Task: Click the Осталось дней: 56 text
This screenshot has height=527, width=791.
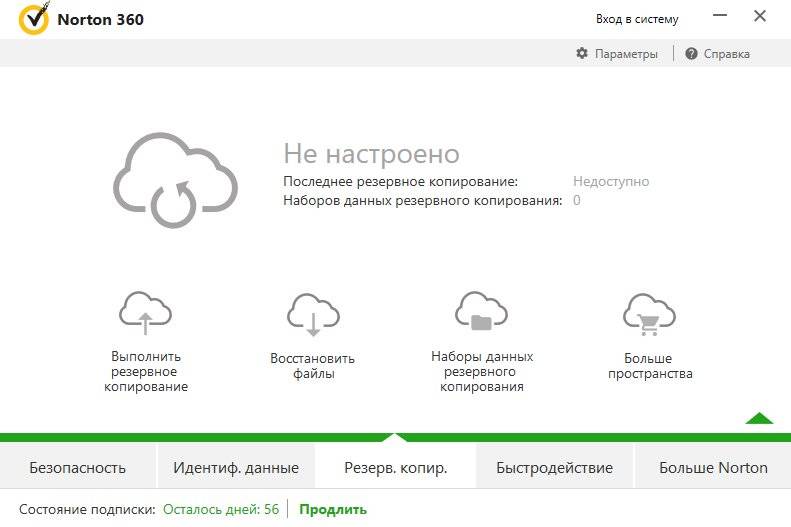Action: click(x=221, y=509)
